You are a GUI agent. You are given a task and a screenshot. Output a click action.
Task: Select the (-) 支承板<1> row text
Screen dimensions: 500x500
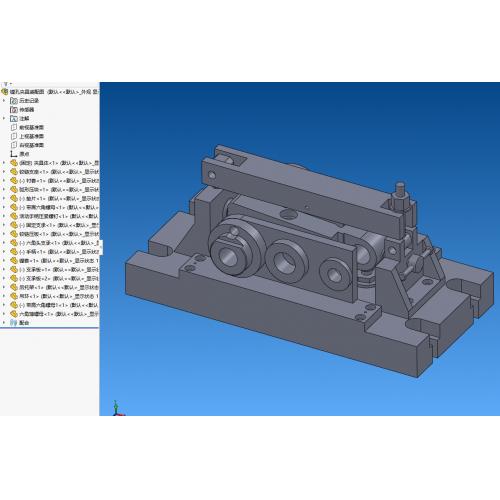tap(59, 269)
